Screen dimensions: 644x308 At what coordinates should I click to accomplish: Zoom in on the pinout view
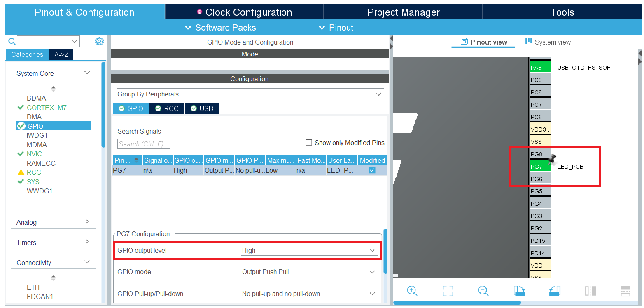click(412, 291)
